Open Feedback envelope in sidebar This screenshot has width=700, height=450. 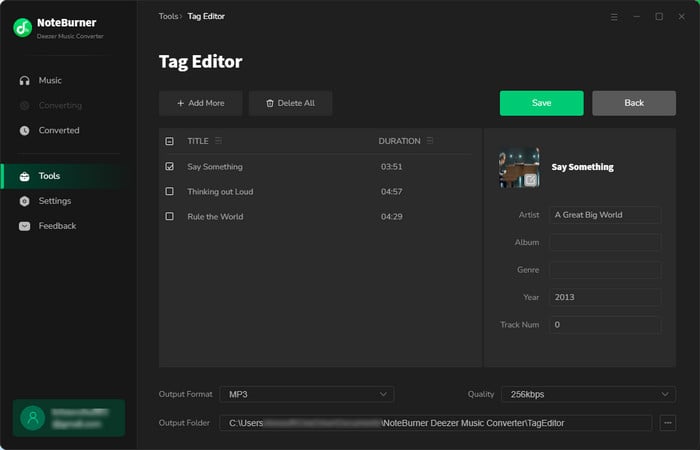[x=25, y=226]
